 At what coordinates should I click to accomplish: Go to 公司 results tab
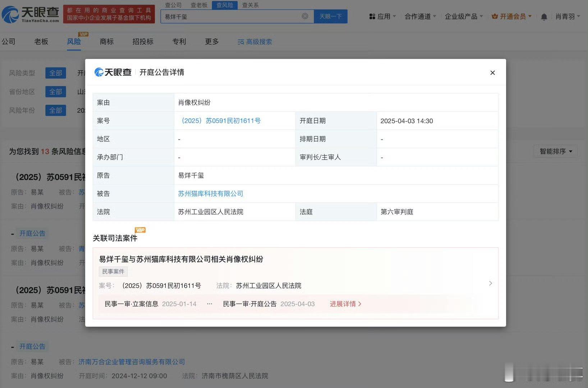point(9,42)
